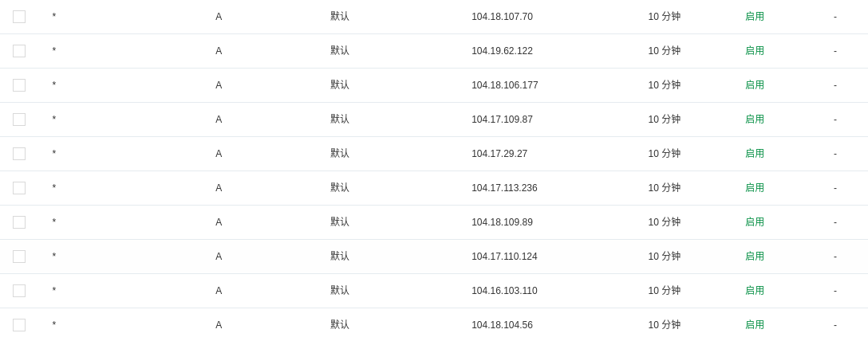Click the 启用 status for 104.19.62.122
Viewport: 868px width, 341px height.
coord(754,51)
